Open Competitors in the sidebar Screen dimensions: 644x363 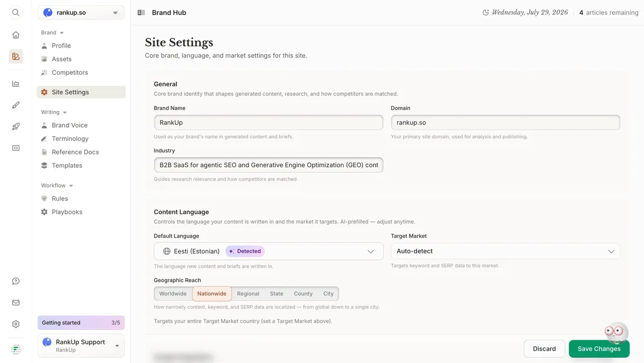click(x=81, y=72)
